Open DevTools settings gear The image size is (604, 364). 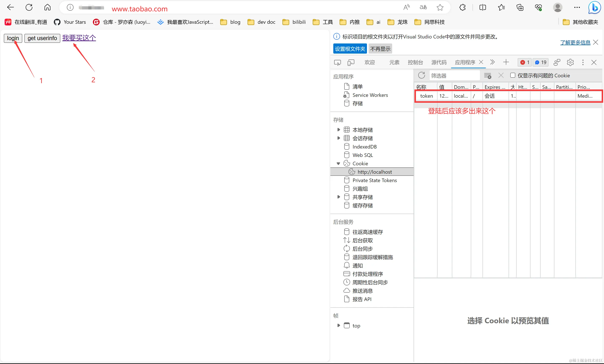[x=570, y=62]
